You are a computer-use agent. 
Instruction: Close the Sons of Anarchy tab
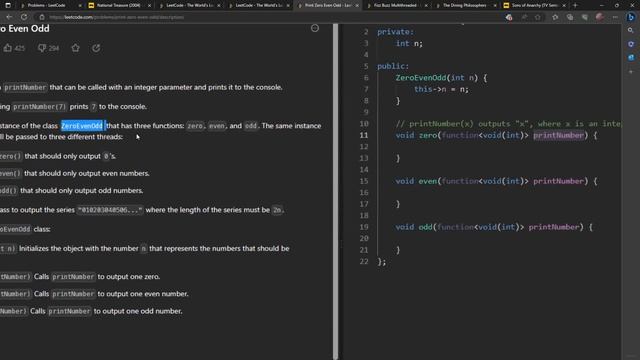tap(564, 5)
